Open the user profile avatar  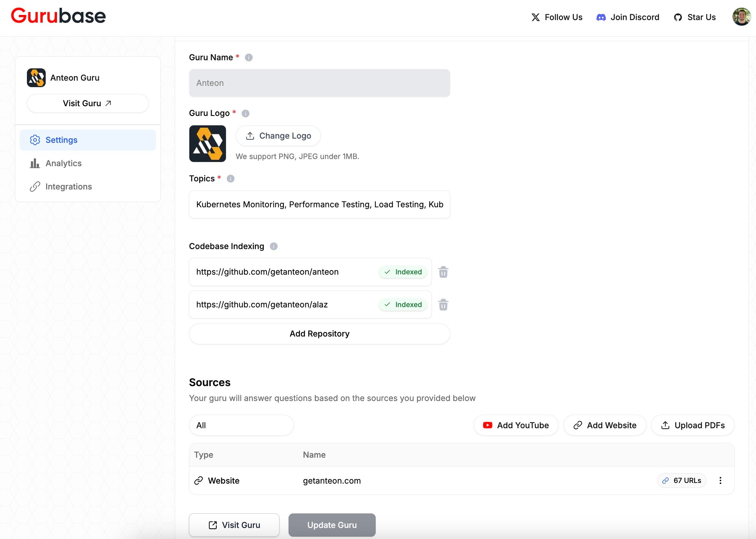click(741, 17)
